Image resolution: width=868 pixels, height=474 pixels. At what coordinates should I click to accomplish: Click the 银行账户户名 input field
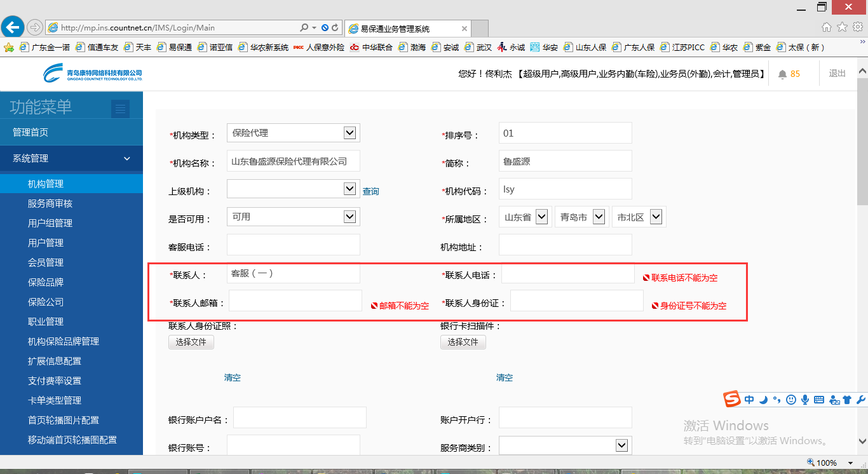point(300,417)
